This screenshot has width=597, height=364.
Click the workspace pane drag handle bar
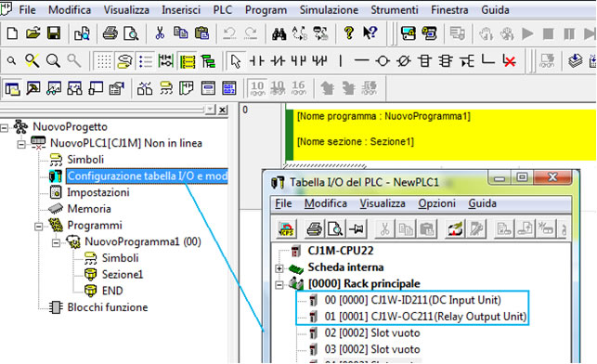(102, 110)
